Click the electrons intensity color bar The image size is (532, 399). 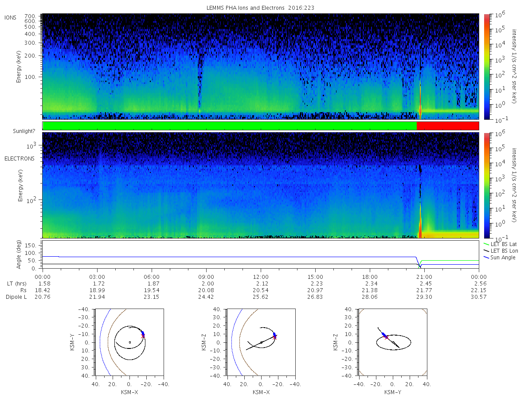tap(486, 185)
